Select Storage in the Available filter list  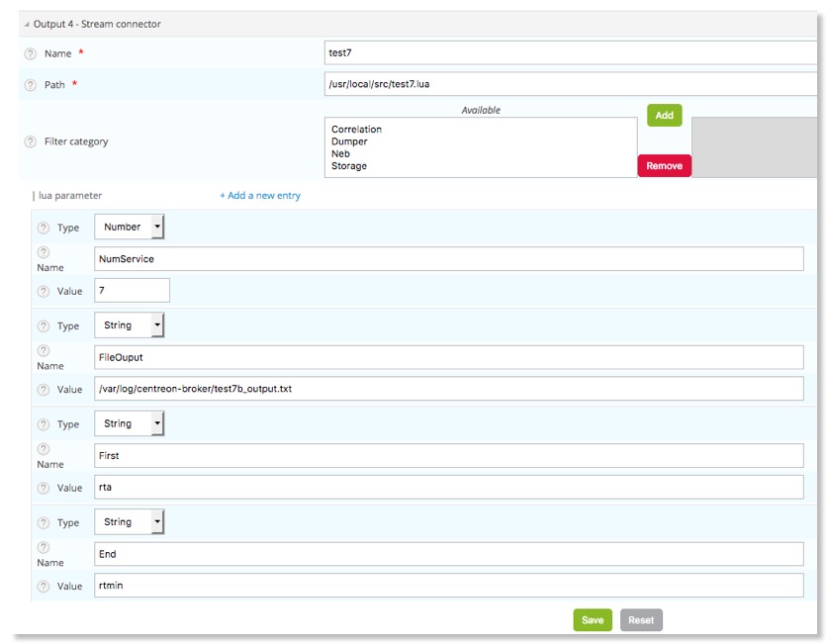(x=349, y=166)
